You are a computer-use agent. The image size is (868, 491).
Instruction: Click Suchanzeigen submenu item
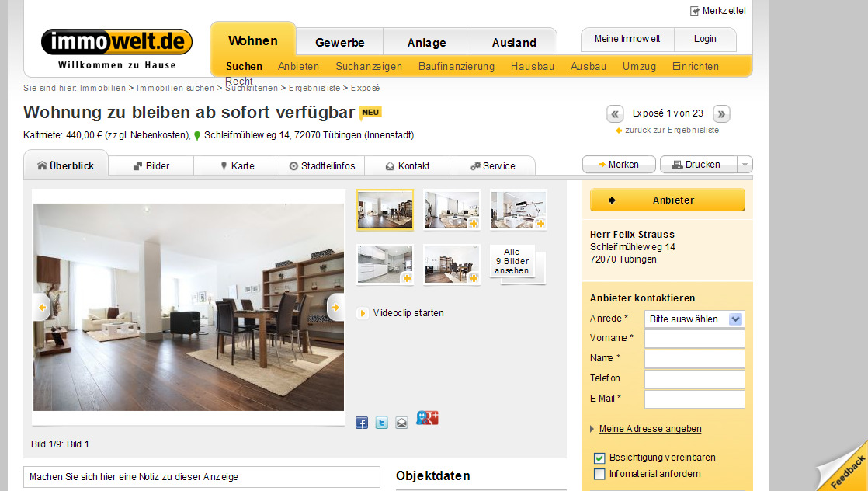(x=369, y=67)
